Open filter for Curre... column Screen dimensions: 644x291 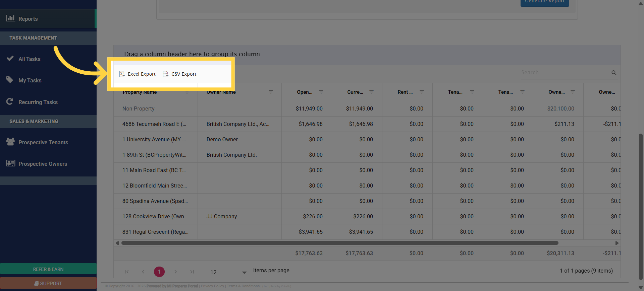(371, 92)
